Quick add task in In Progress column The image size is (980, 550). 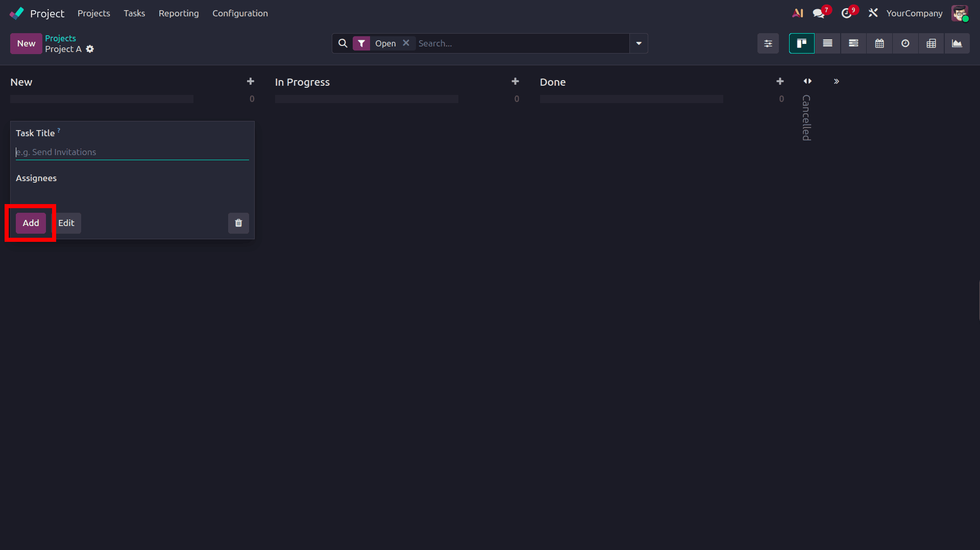516,82
